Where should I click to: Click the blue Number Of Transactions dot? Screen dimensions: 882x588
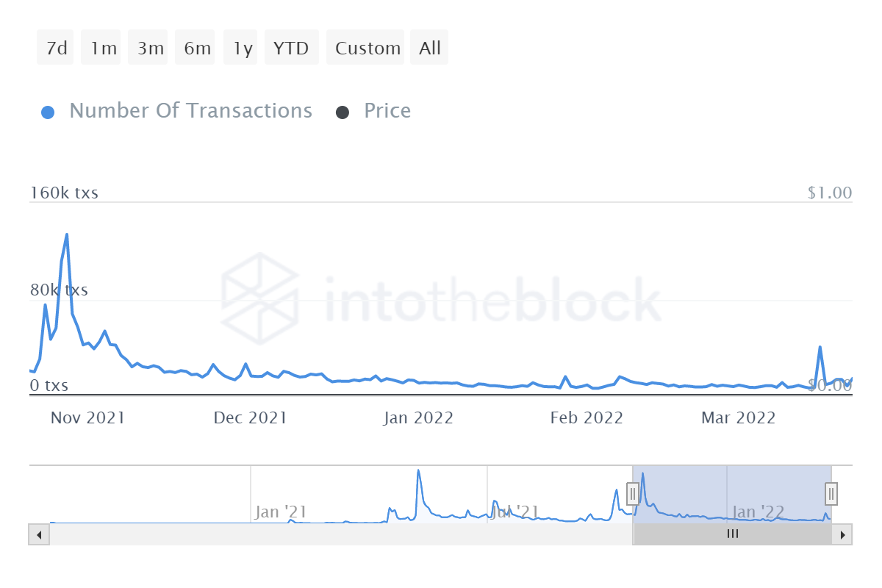48,112
